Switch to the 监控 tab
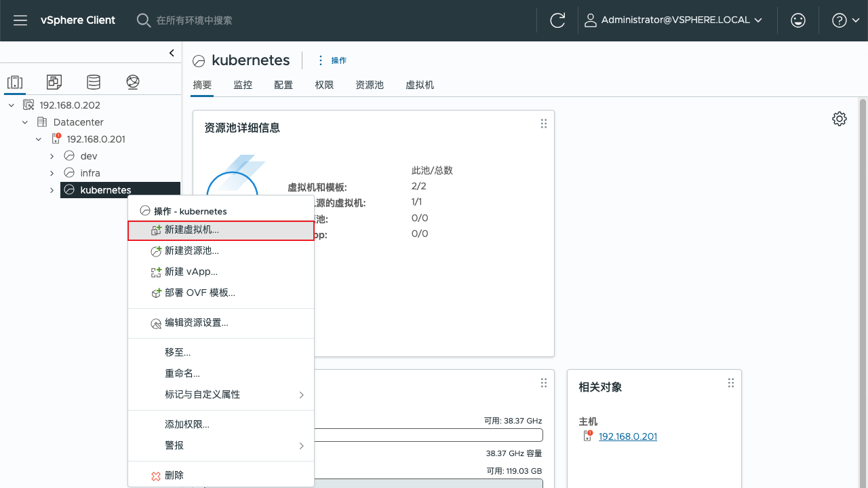This screenshot has height=488, width=868. pos(243,85)
